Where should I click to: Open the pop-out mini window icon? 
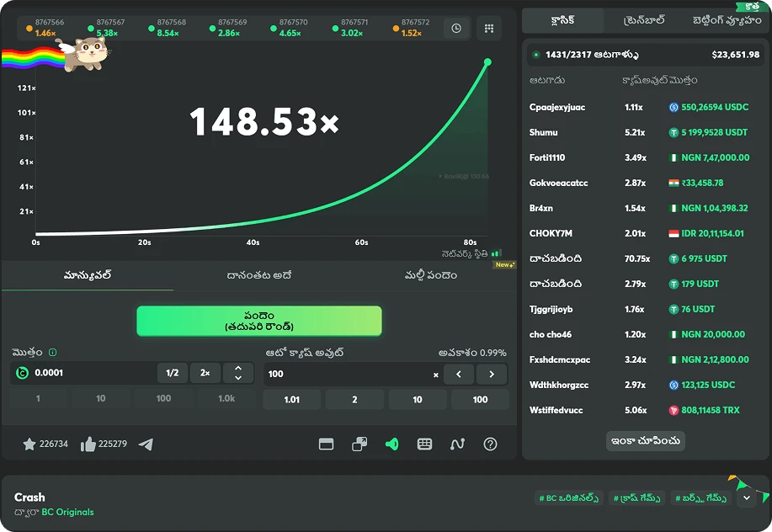pos(359,444)
